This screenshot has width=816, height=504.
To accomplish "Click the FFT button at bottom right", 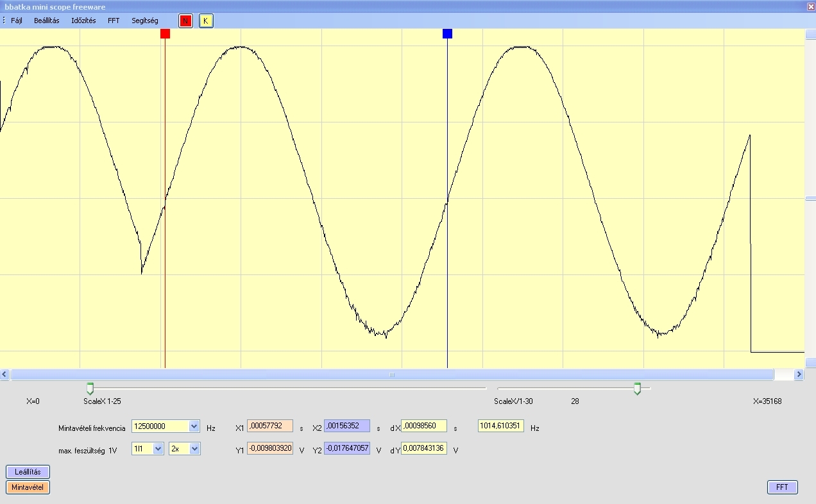I will point(782,487).
